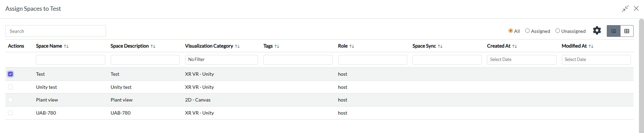
Task: Click host role in Plant view row
Action: (342, 100)
